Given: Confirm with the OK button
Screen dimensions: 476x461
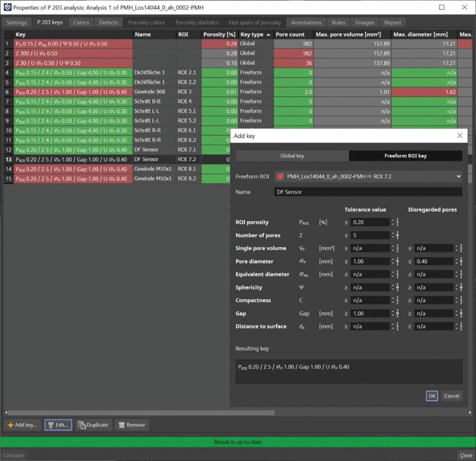Looking at the screenshot, I should (x=432, y=396).
